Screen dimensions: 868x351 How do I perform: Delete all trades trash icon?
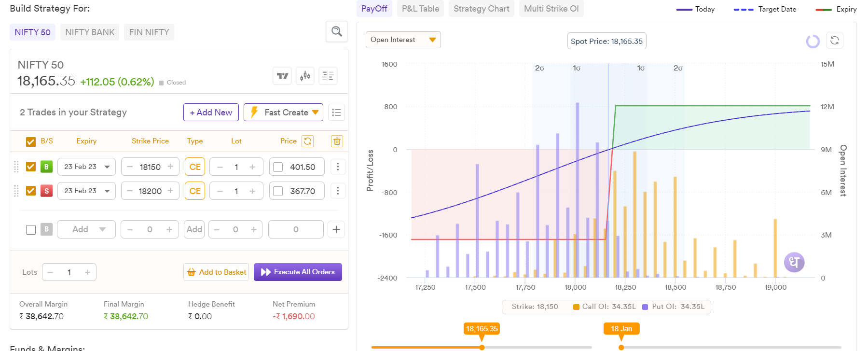337,141
